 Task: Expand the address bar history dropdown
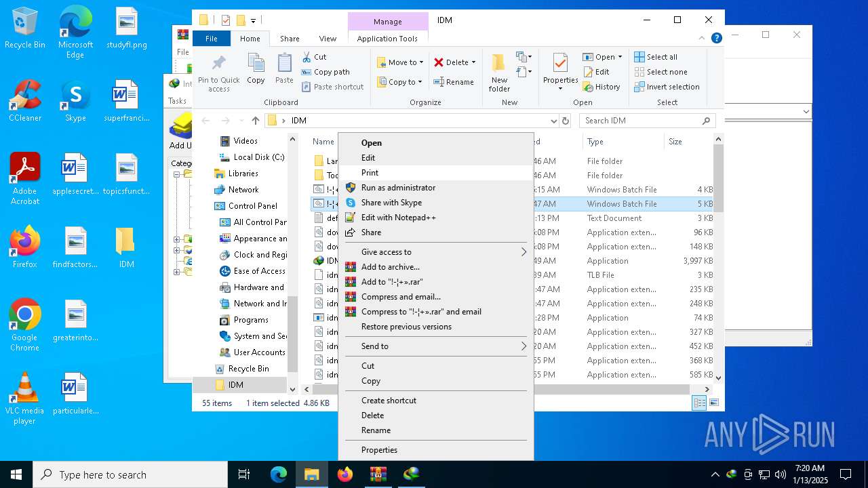pyautogui.click(x=553, y=121)
